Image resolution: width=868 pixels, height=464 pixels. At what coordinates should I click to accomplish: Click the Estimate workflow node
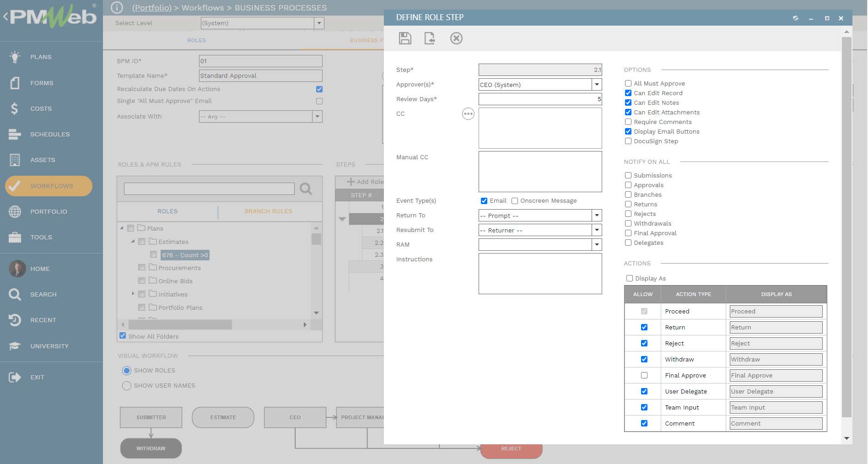pos(223,417)
